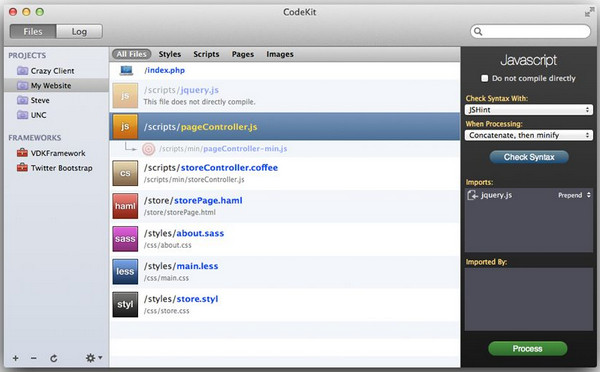The height and width of the screenshot is (372, 600).
Task: Click the black styl file icon
Action: click(x=125, y=305)
